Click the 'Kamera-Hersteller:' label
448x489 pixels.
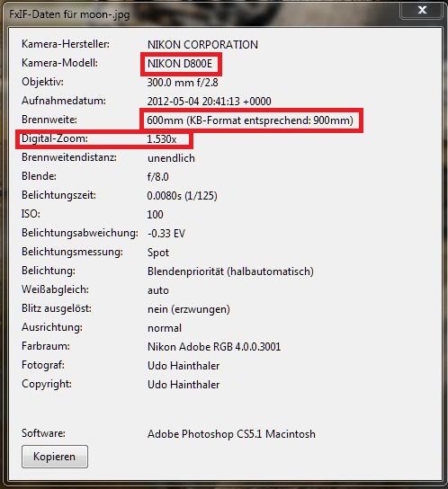(66, 44)
